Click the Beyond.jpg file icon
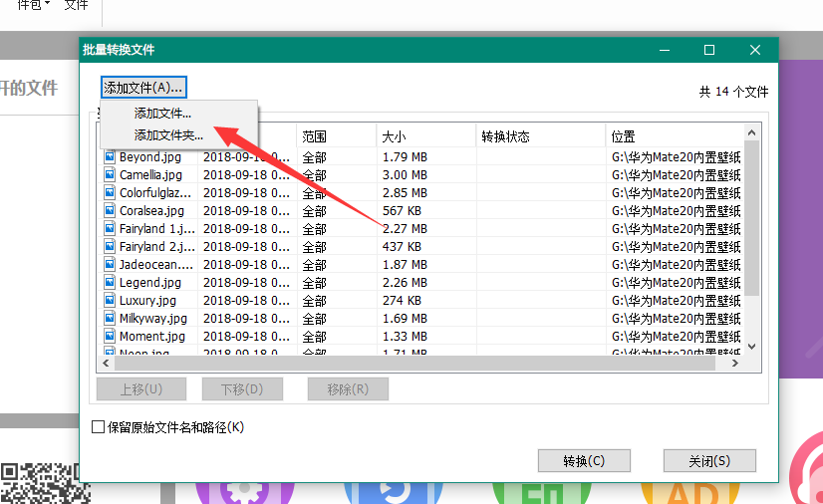The image size is (823, 504). 110,156
